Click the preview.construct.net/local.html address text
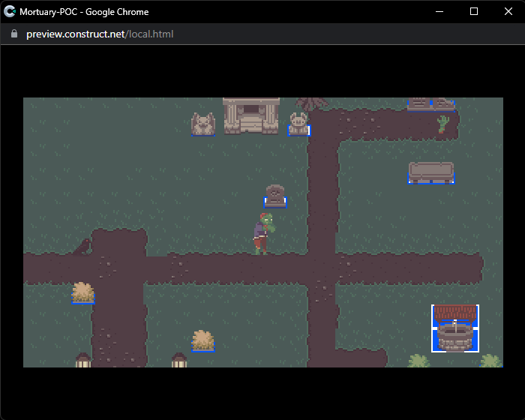Image resolution: width=525 pixels, height=420 pixels. click(100, 34)
